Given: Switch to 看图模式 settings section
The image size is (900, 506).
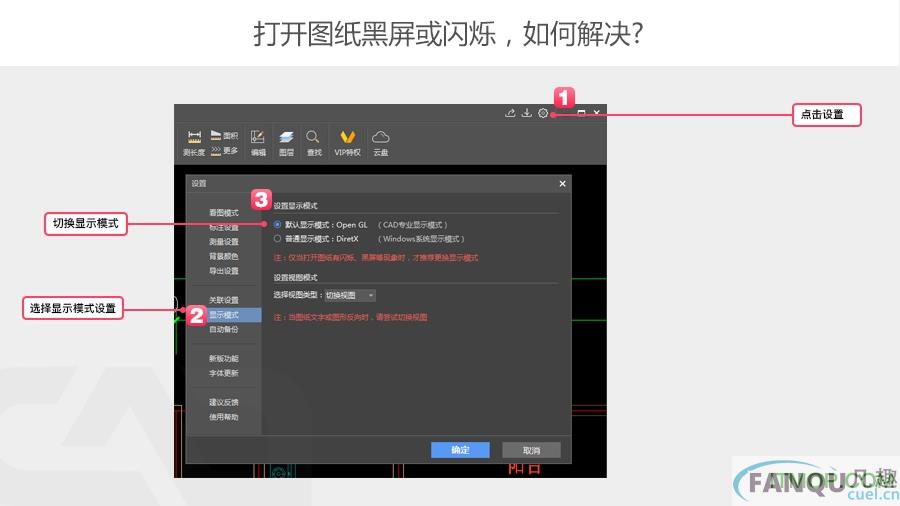Looking at the screenshot, I should coord(223,213).
